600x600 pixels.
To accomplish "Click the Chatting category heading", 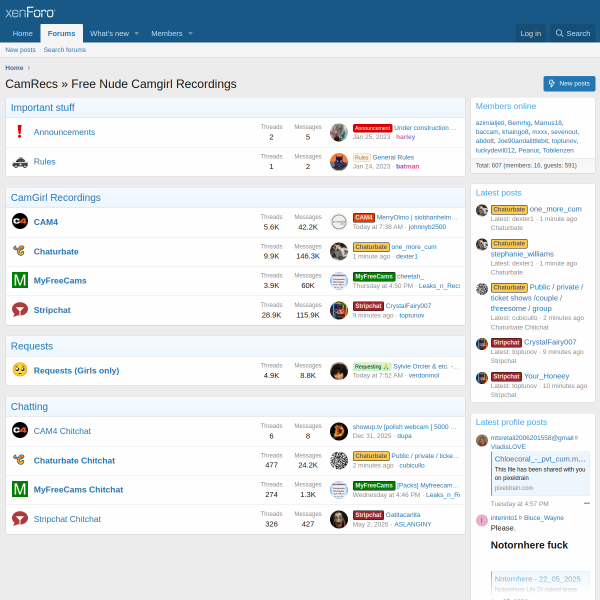I will click(x=29, y=406).
